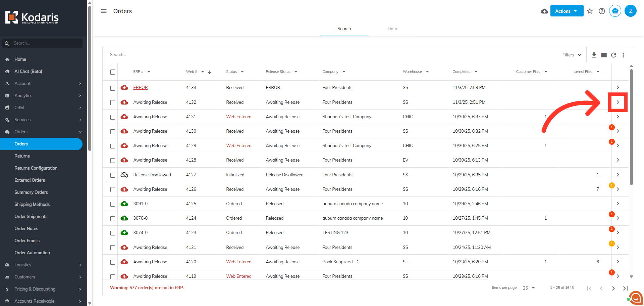Viewport: 644px width, 306px height.
Task: Click the orange notification badge on order 4126
Action: pos(612,185)
